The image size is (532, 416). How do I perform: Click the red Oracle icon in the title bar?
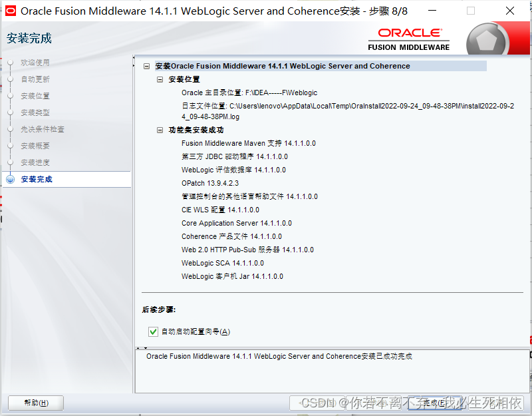point(10,11)
